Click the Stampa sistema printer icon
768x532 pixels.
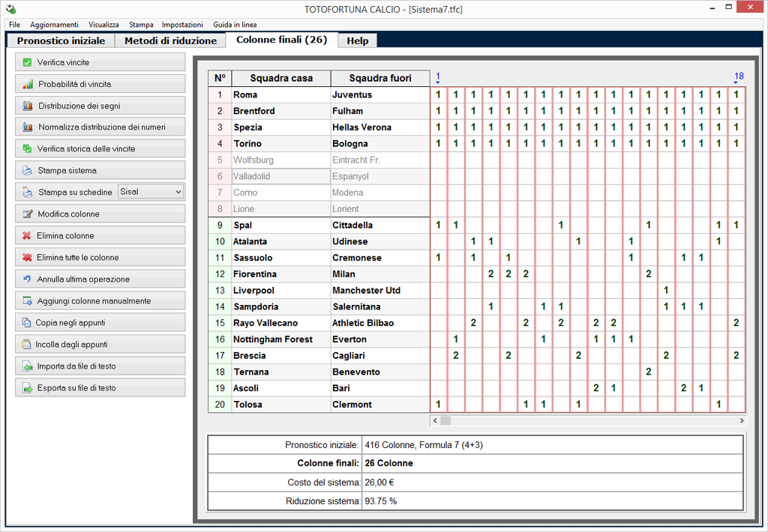click(x=28, y=171)
